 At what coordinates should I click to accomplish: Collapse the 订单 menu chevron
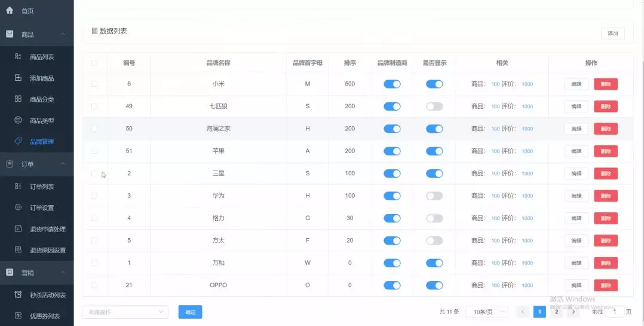click(x=63, y=164)
